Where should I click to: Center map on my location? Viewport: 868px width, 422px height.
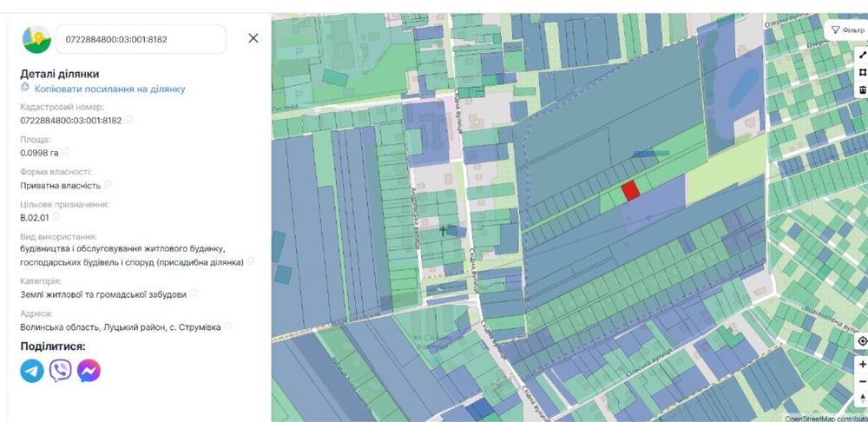pyautogui.click(x=861, y=341)
